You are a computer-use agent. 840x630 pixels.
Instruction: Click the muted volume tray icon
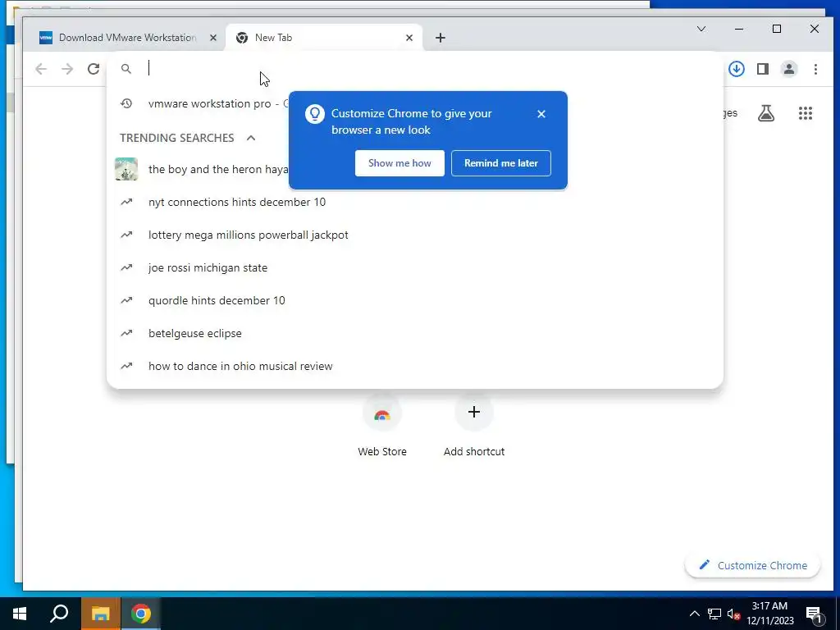click(733, 614)
